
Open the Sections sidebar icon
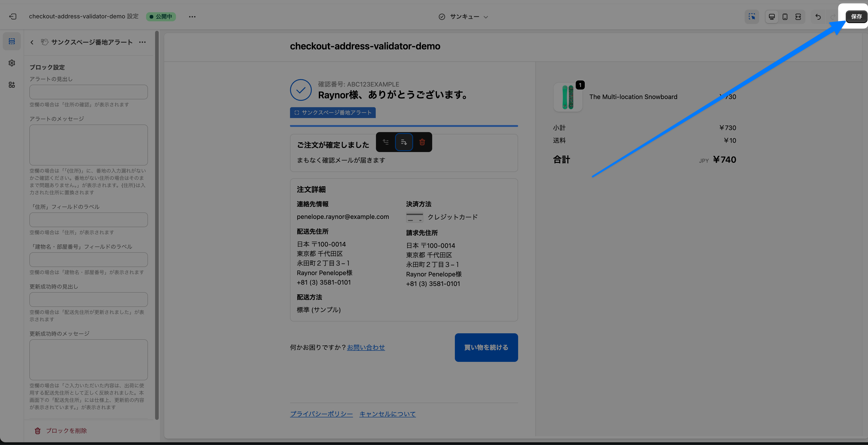tap(12, 41)
